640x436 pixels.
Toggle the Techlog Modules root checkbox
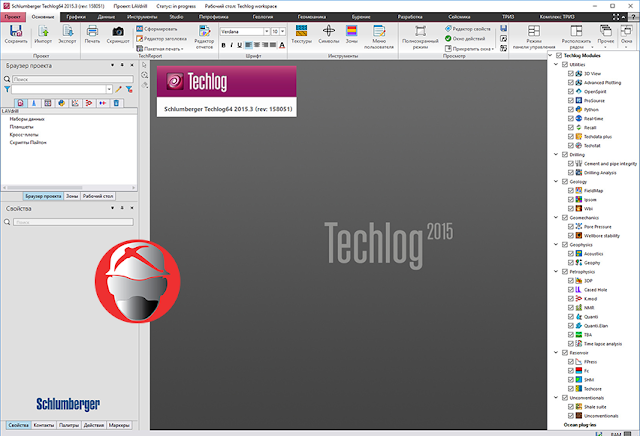coord(559,56)
